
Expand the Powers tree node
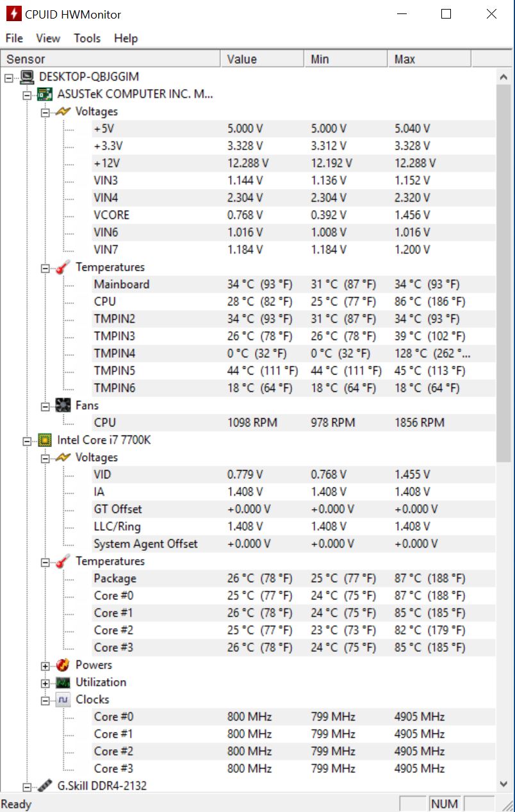(45, 665)
